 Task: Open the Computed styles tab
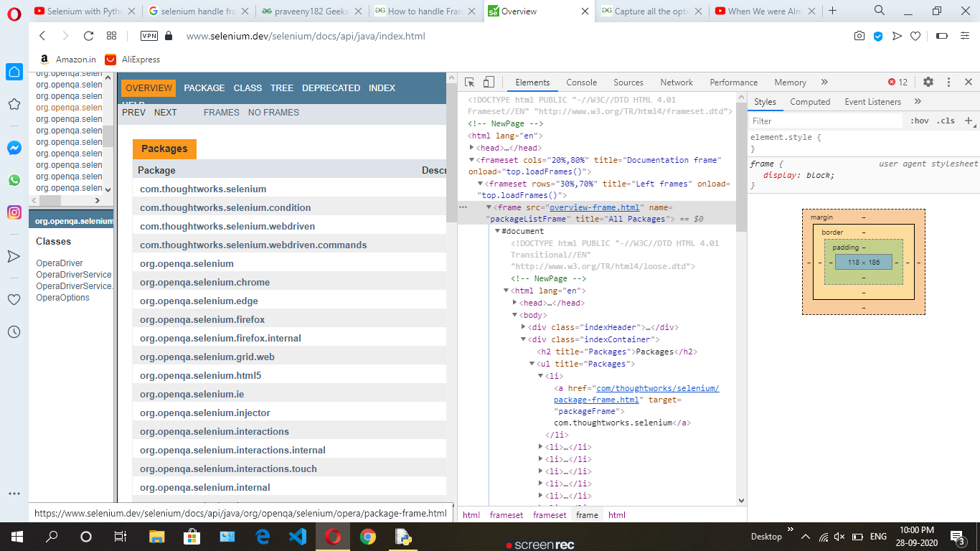(x=810, y=102)
